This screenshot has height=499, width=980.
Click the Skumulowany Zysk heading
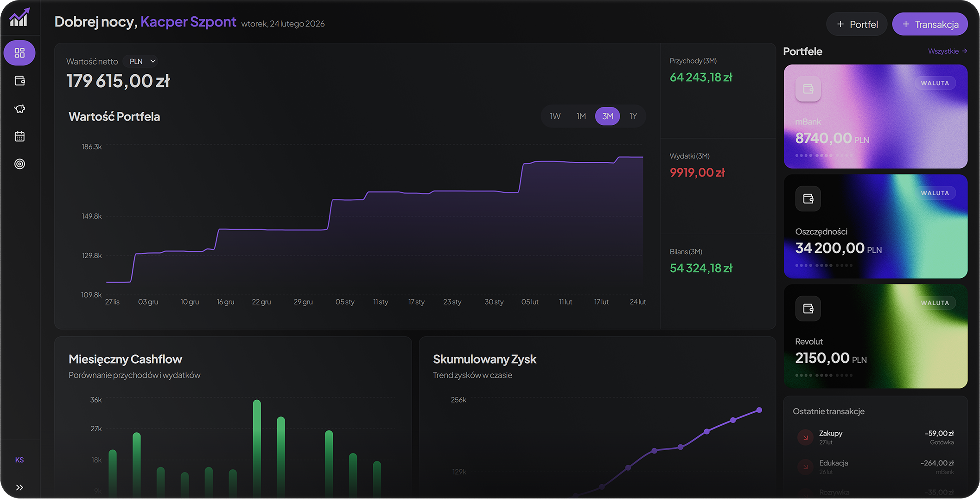pyautogui.click(x=484, y=359)
